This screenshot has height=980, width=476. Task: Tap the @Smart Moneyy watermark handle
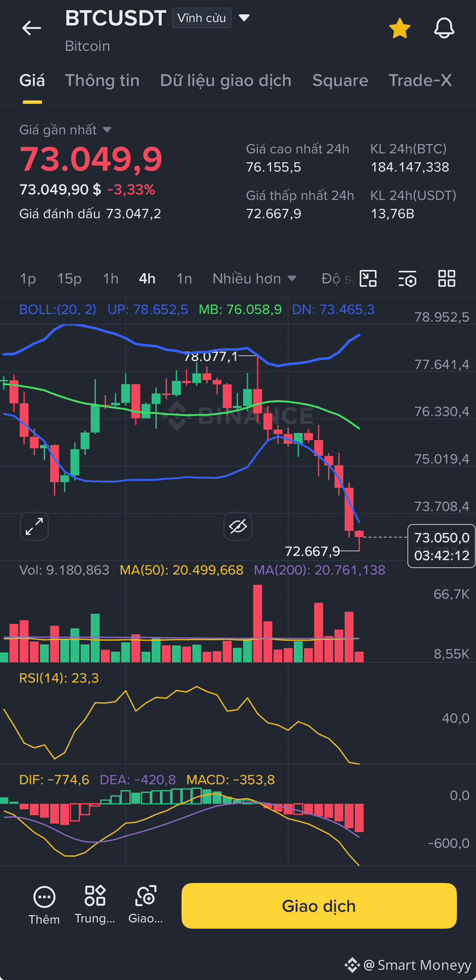pyautogui.click(x=417, y=965)
